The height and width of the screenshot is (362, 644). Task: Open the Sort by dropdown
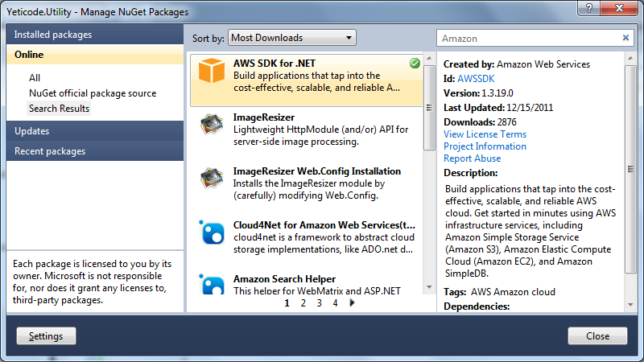292,38
